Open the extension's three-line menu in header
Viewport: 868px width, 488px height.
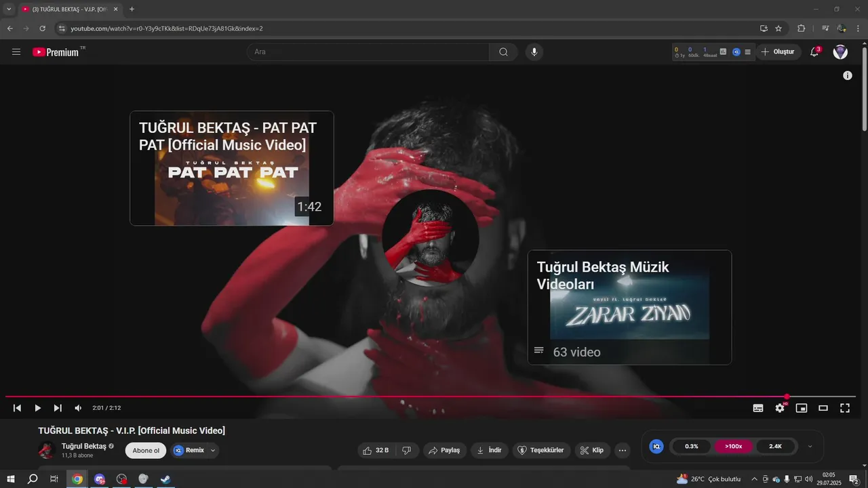(x=747, y=52)
